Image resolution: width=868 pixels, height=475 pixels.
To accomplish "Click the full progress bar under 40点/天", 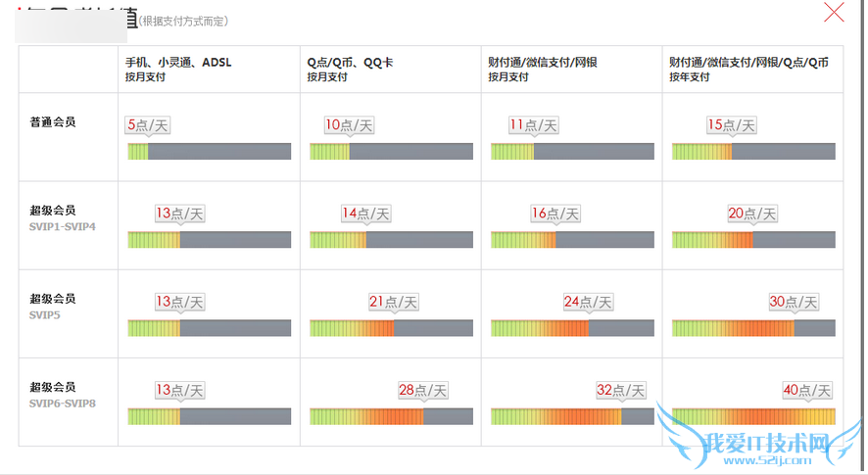I will (x=752, y=416).
